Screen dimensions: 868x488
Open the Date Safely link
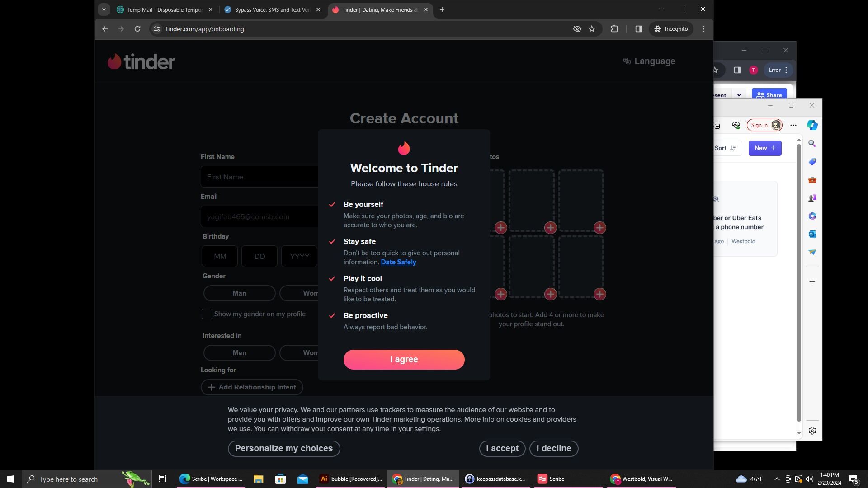[x=398, y=262]
